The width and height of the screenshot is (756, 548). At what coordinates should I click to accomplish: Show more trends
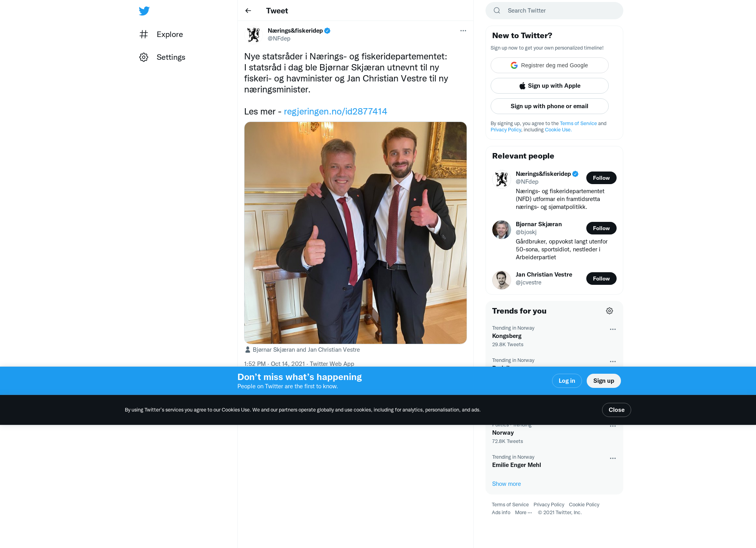click(506, 484)
